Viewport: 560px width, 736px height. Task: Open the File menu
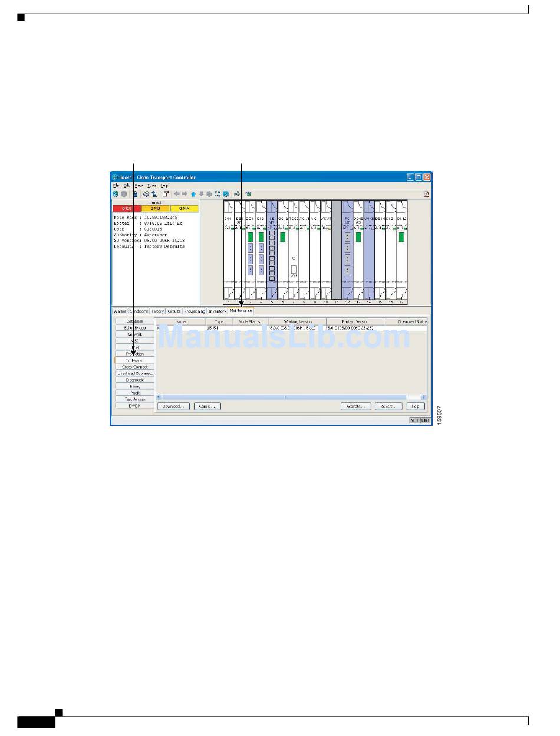[x=116, y=185]
